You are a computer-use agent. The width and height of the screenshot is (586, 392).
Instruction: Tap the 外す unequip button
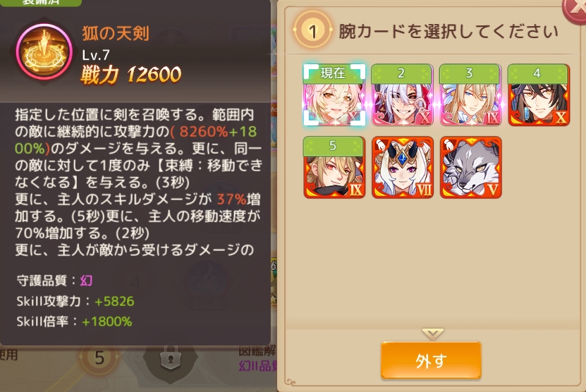click(431, 360)
